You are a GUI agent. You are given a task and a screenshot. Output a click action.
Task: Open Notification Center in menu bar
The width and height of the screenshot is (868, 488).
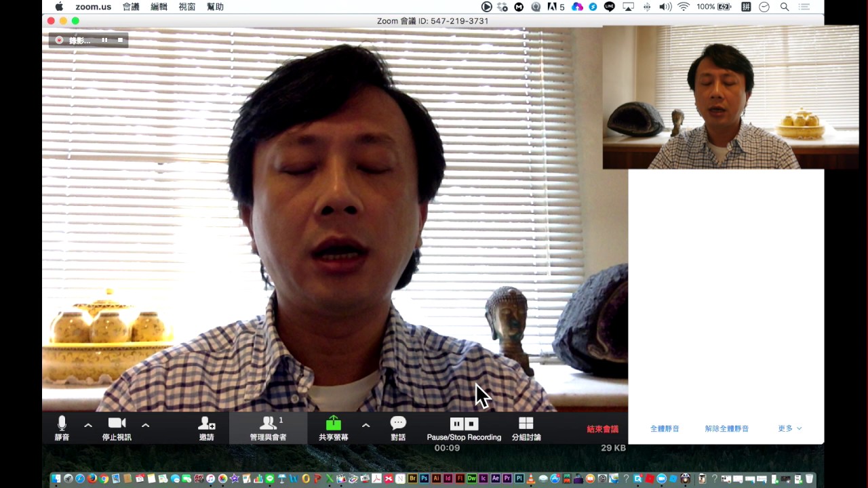pos(804,7)
